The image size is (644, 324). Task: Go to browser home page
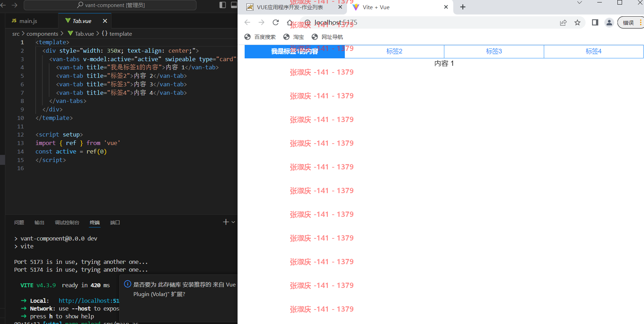tap(290, 22)
